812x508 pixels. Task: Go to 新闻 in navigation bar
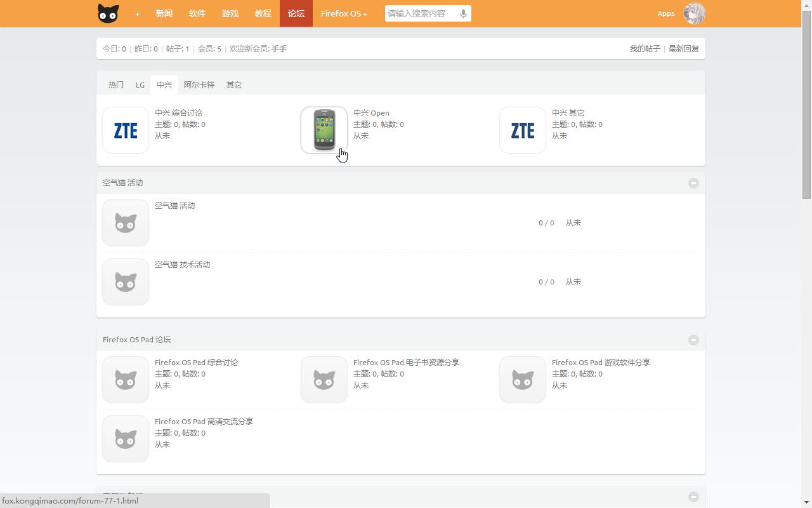164,13
